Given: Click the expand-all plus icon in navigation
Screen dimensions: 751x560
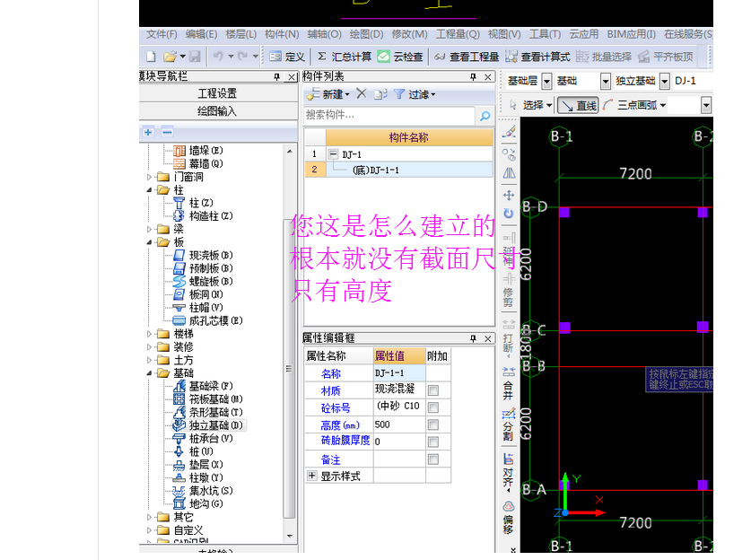Looking at the screenshot, I should [148, 132].
